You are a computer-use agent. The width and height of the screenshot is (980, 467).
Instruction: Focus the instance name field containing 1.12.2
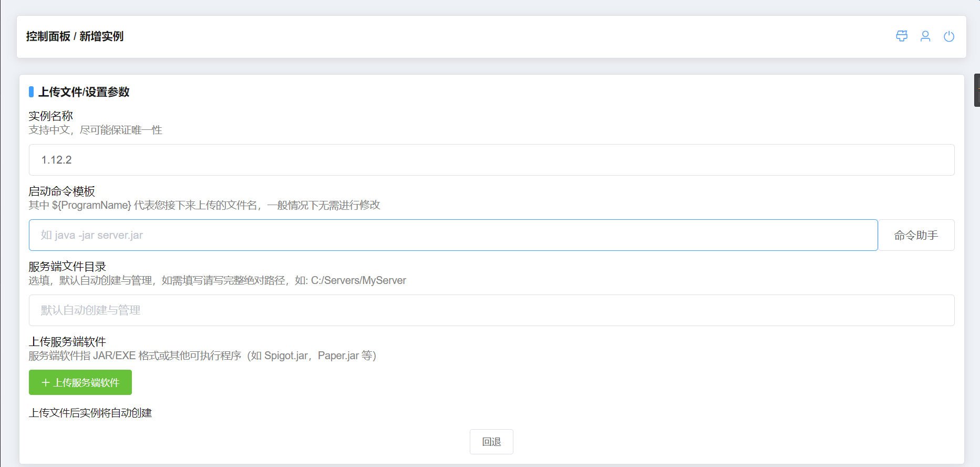[x=491, y=160]
